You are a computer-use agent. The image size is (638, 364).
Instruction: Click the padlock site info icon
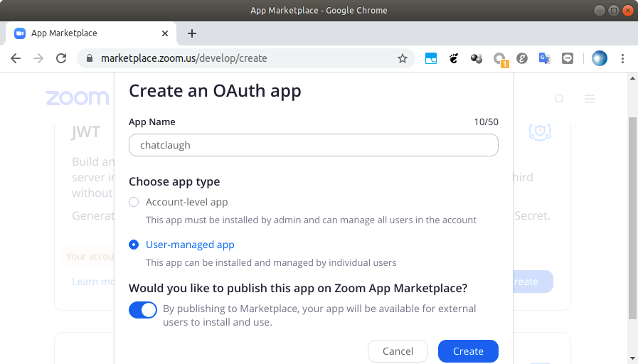[90, 58]
